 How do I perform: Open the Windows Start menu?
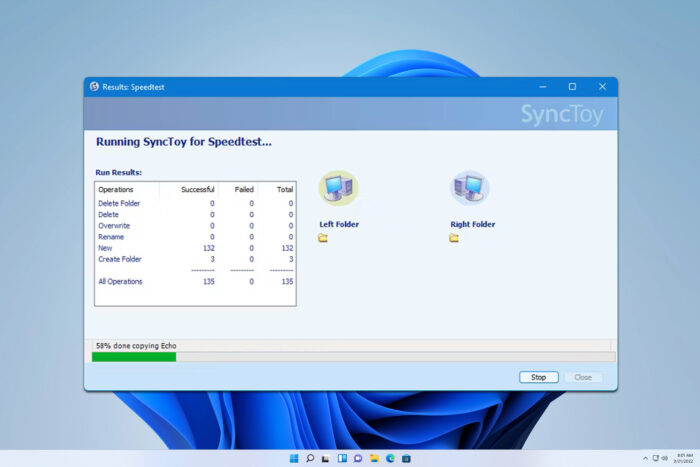294,459
